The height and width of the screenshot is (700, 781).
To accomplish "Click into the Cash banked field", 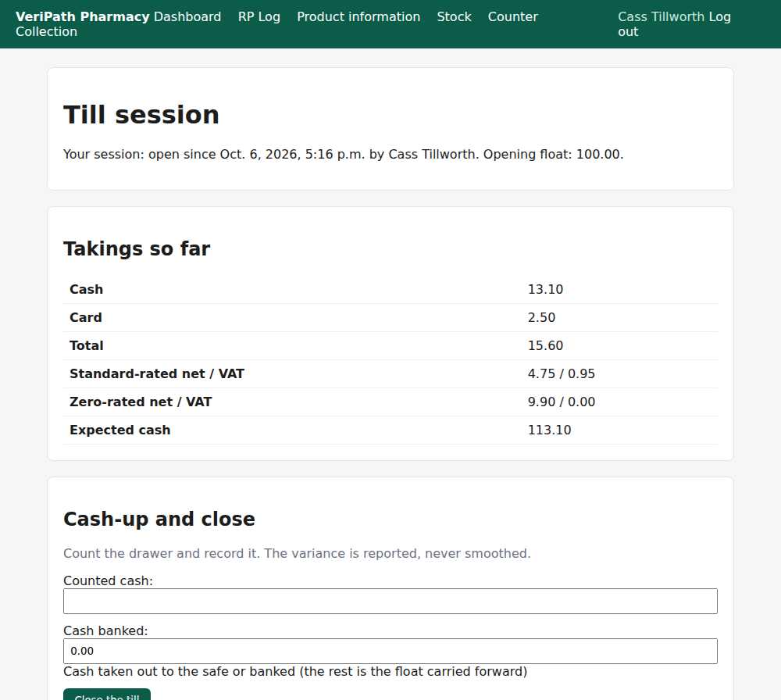I will (x=390, y=652).
